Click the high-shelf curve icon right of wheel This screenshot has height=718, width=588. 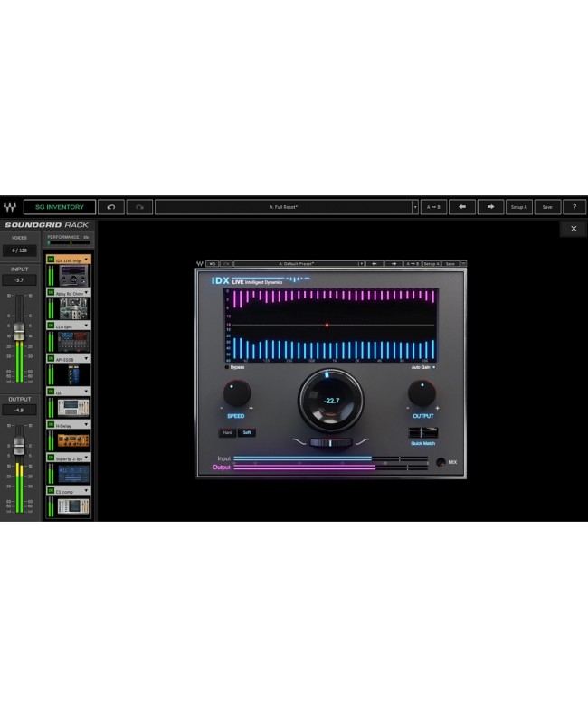[362, 442]
